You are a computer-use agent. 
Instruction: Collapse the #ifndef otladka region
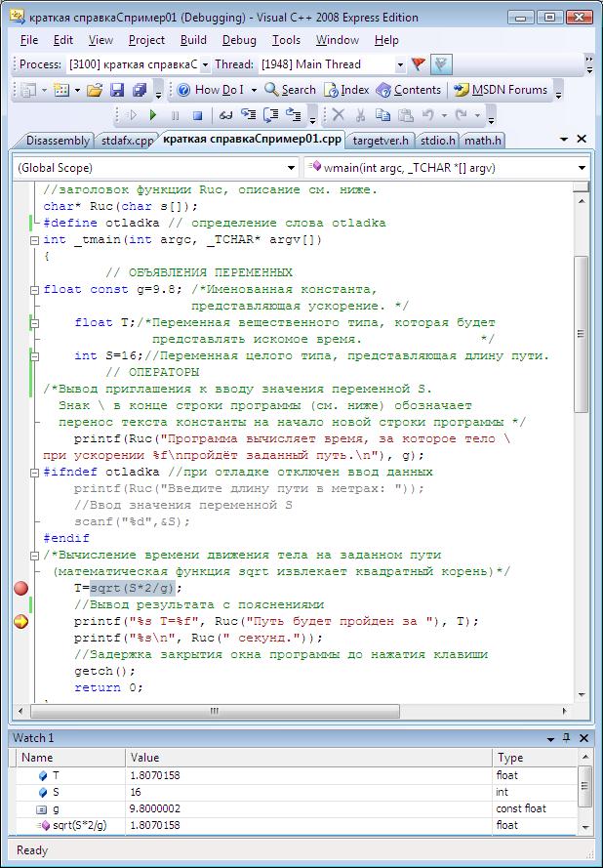pyautogui.click(x=34, y=473)
